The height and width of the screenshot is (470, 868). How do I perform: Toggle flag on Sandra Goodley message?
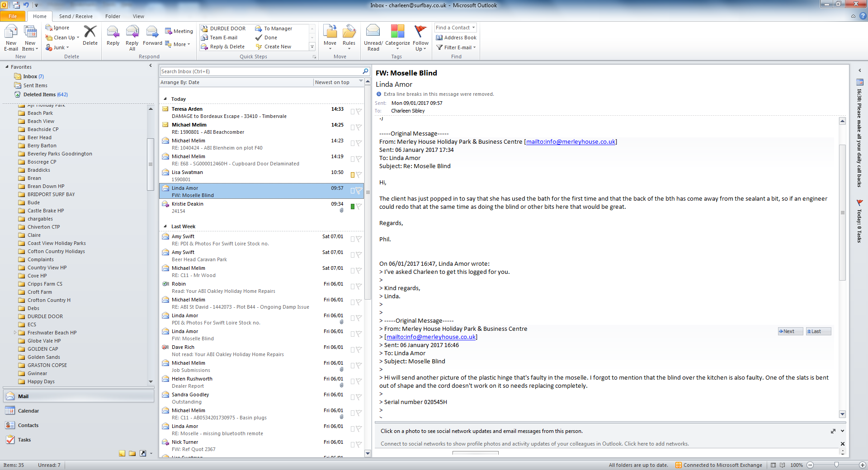tap(359, 397)
